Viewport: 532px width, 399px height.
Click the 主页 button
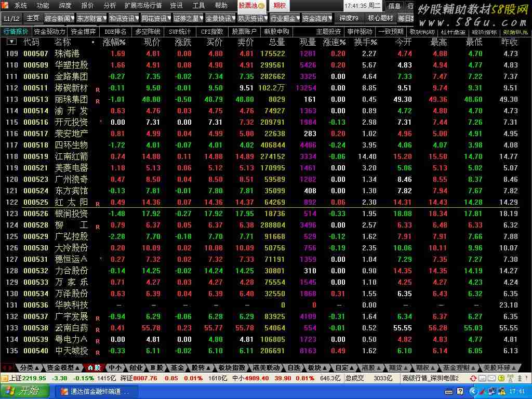[33, 18]
